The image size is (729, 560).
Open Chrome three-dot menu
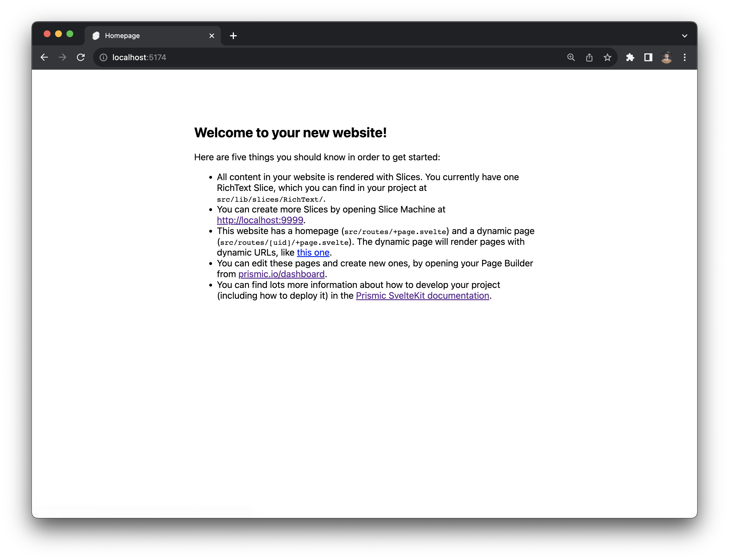(x=685, y=57)
